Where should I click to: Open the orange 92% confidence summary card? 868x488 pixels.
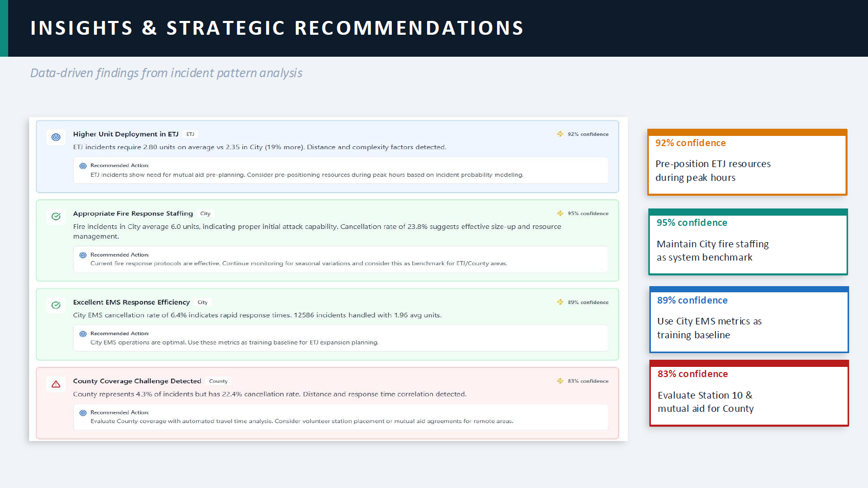(x=747, y=162)
